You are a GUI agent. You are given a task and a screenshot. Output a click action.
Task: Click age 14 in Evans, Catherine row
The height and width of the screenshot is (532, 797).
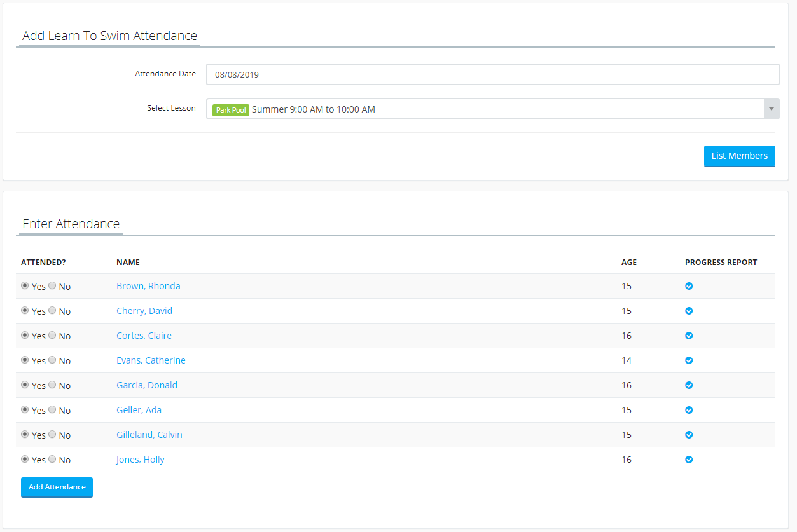pyautogui.click(x=627, y=360)
